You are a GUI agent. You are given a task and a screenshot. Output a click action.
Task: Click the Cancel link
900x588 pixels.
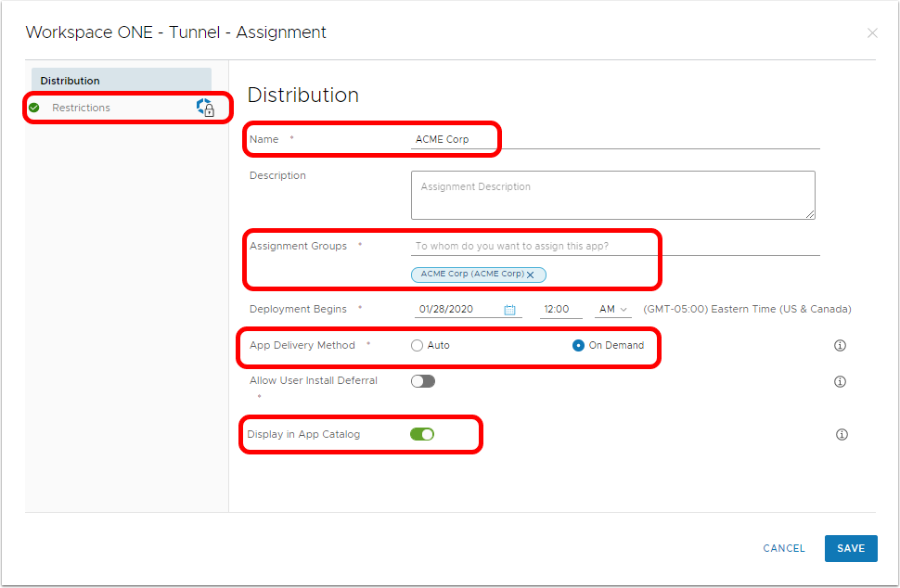click(x=784, y=548)
